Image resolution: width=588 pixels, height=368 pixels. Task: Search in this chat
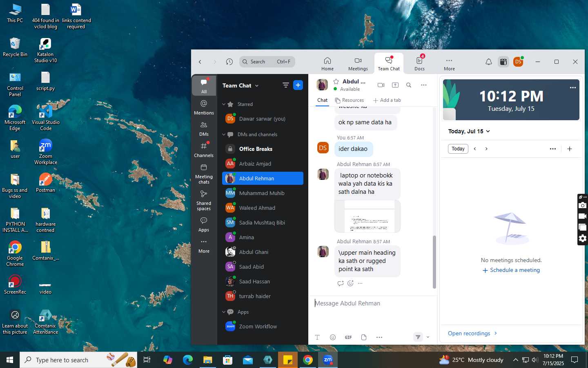click(409, 85)
